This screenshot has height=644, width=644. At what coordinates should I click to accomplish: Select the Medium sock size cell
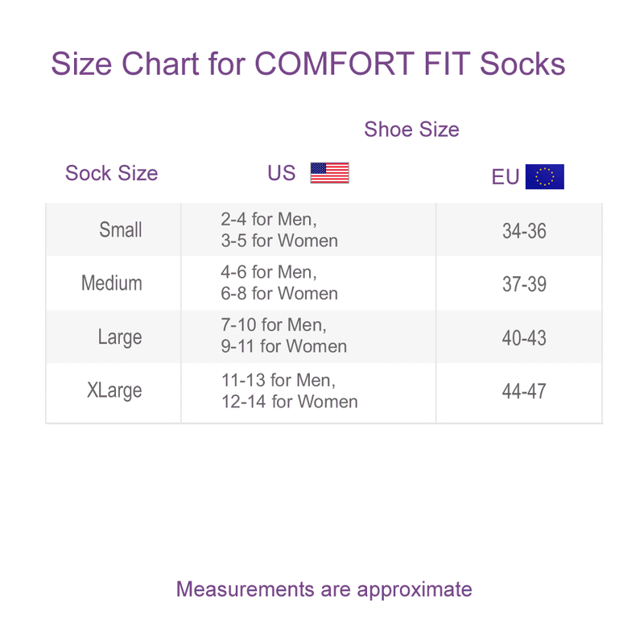(x=112, y=283)
